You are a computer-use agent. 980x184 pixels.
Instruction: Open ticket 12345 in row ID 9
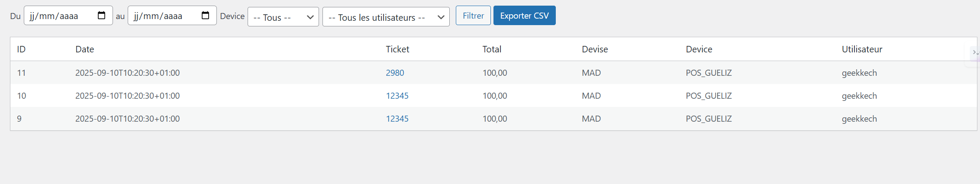(x=397, y=119)
